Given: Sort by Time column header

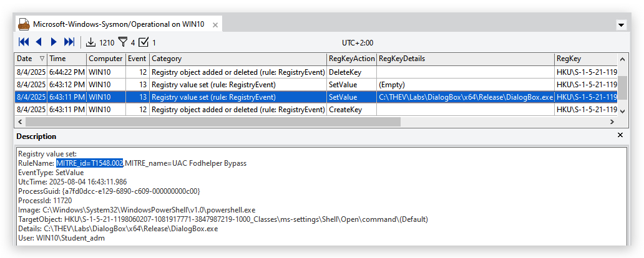Looking at the screenshot, I should point(67,59).
